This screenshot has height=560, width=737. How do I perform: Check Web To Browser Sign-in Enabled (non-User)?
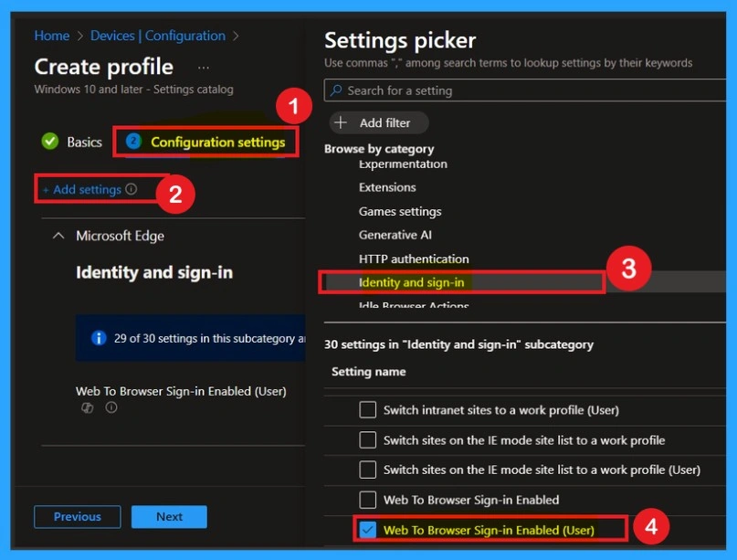pos(367,500)
